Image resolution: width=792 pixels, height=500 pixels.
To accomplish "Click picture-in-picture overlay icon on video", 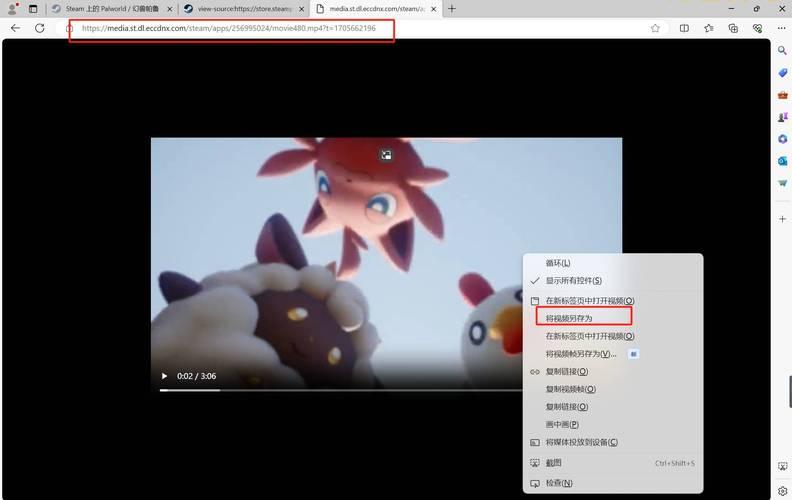I will tap(386, 155).
